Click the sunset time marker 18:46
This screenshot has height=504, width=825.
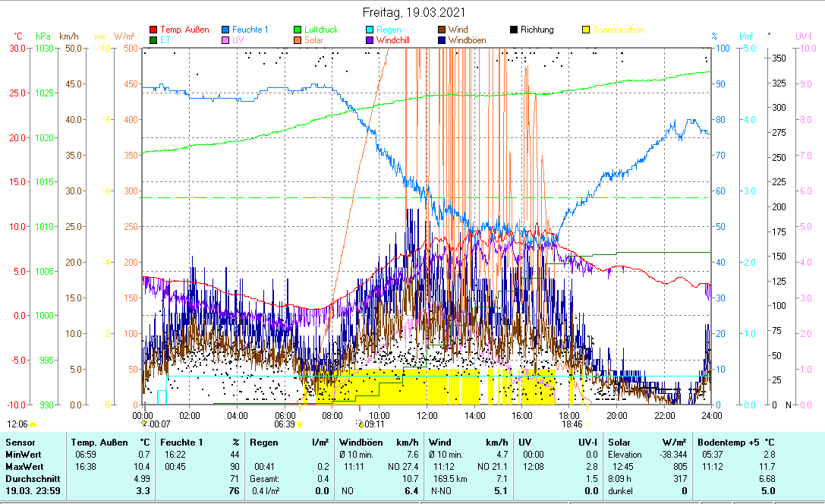pyautogui.click(x=572, y=424)
